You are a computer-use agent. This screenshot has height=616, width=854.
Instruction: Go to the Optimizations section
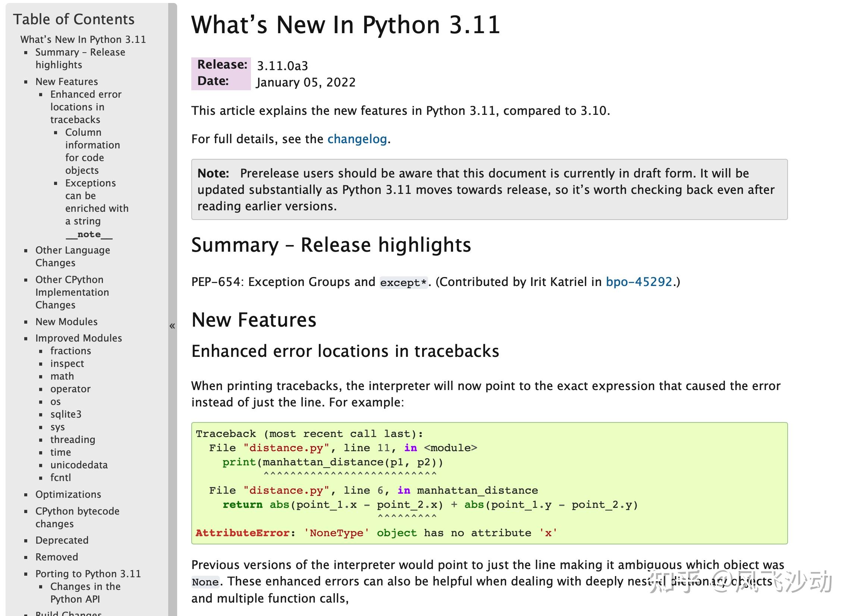pos(68,494)
